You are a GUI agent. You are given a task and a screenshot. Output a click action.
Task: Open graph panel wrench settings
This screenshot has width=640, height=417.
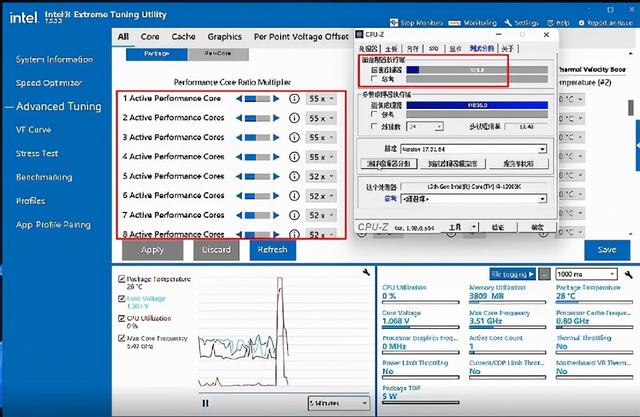366,272
